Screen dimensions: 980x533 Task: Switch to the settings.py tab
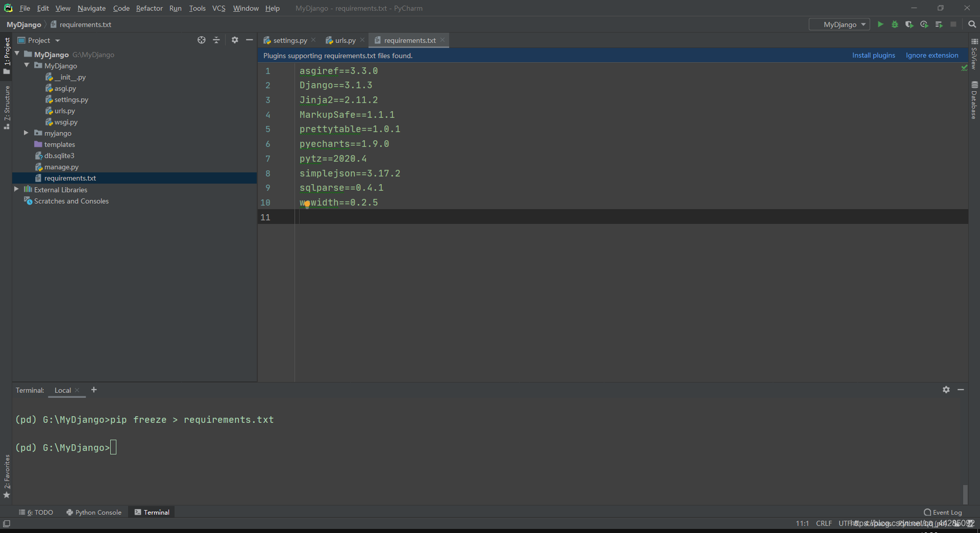[289, 40]
